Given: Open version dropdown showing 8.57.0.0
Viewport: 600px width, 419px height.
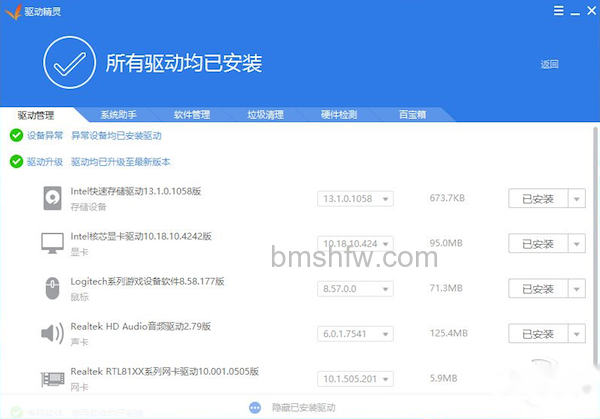Looking at the screenshot, I should (x=355, y=289).
